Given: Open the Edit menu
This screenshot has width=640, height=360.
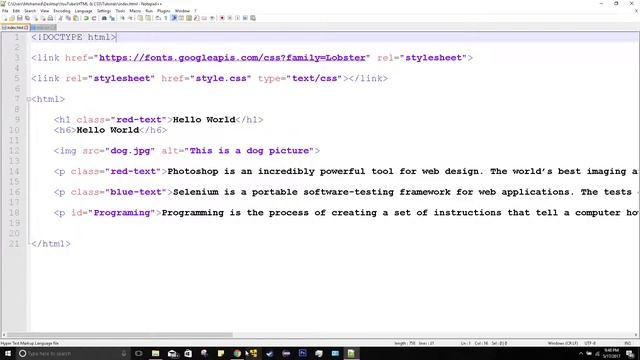Looking at the screenshot, I should (x=16, y=11).
